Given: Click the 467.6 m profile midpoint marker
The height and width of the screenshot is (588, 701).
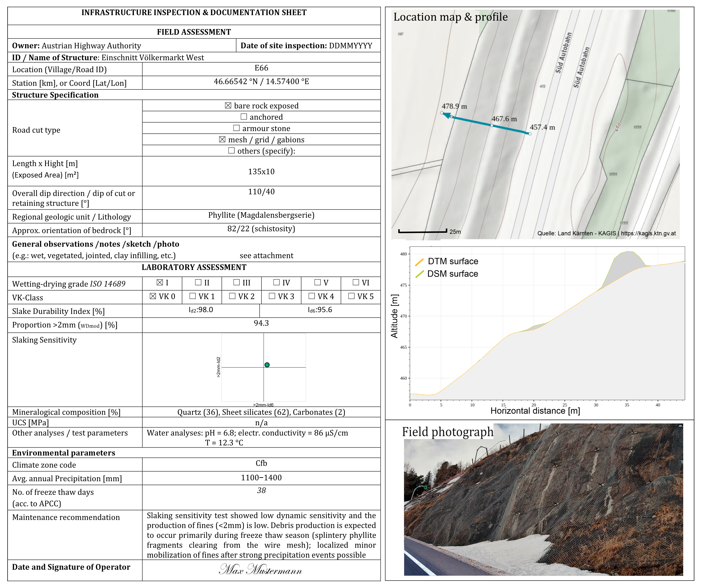Looking at the screenshot, I should [492, 125].
